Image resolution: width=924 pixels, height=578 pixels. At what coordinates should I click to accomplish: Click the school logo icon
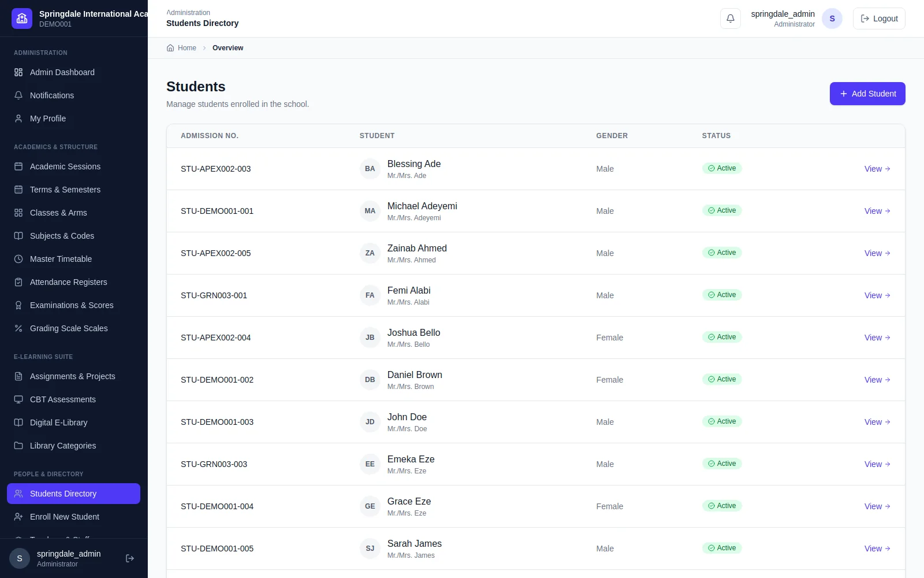[22, 18]
